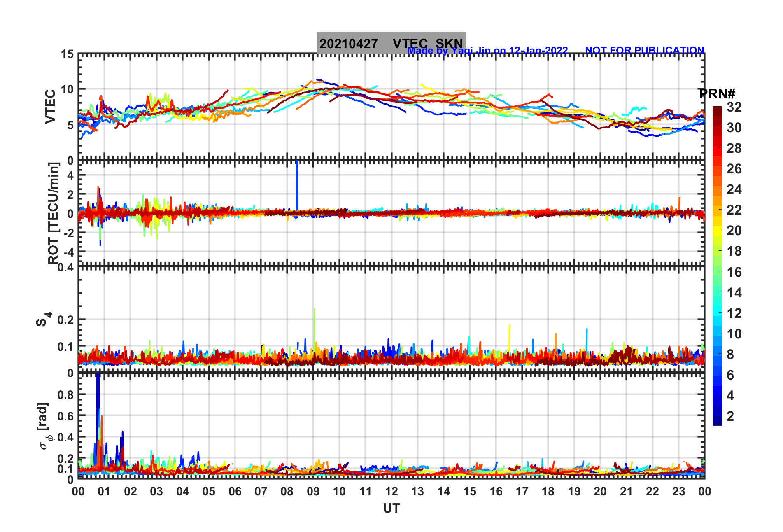Click the x-axis tick label 12

(391, 491)
